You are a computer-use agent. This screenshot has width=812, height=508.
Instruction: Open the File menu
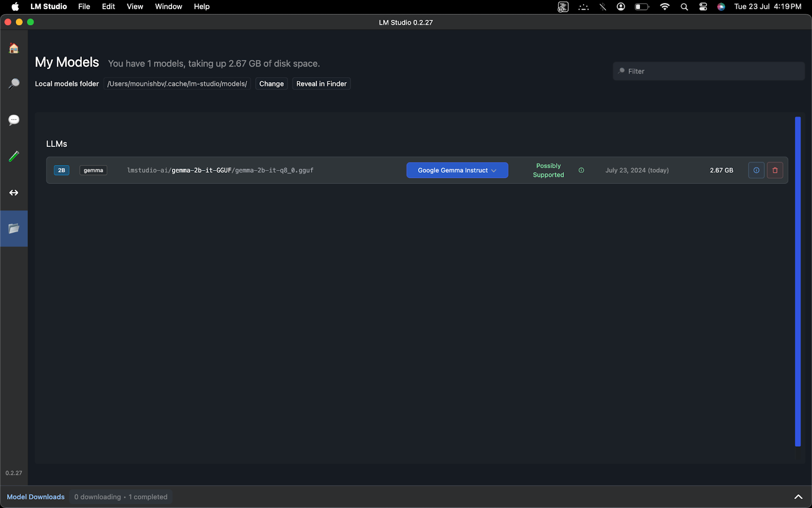click(84, 7)
